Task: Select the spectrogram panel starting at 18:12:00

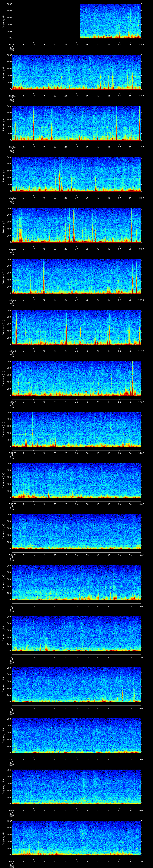Action: (x=76, y=429)
